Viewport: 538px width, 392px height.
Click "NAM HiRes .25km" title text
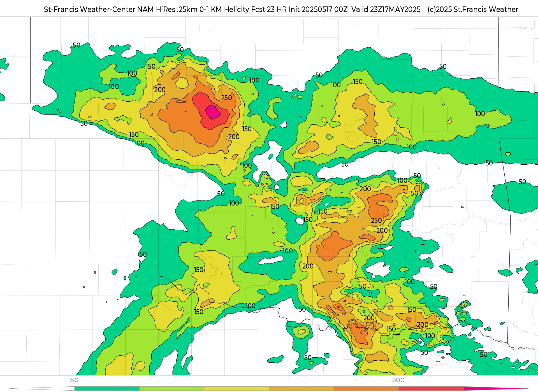(167, 10)
